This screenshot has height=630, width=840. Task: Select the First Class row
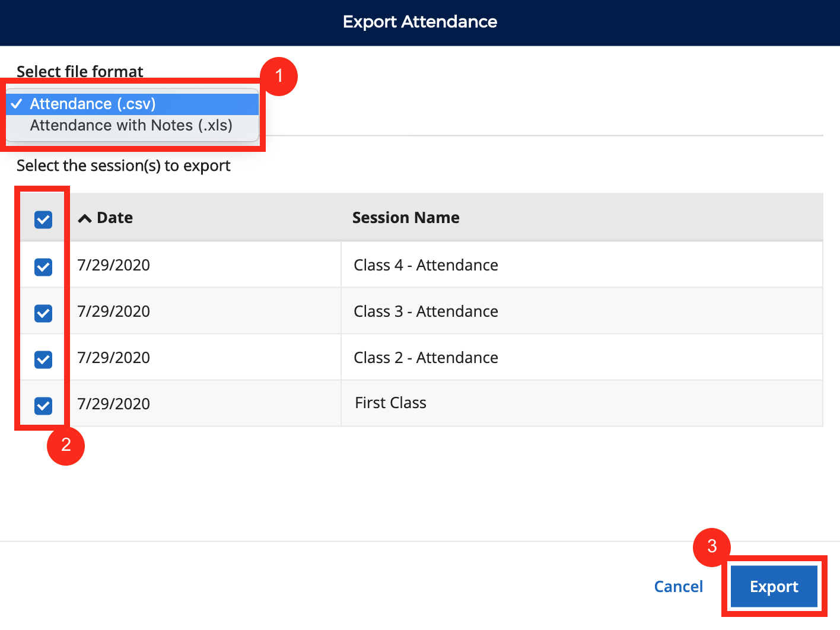click(x=390, y=403)
